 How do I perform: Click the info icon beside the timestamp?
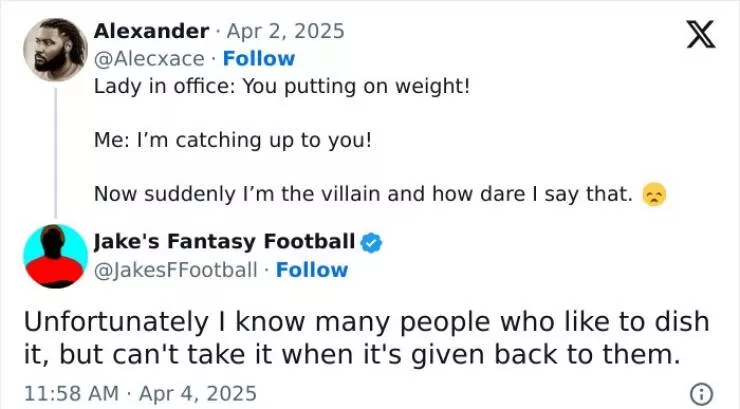(702, 393)
